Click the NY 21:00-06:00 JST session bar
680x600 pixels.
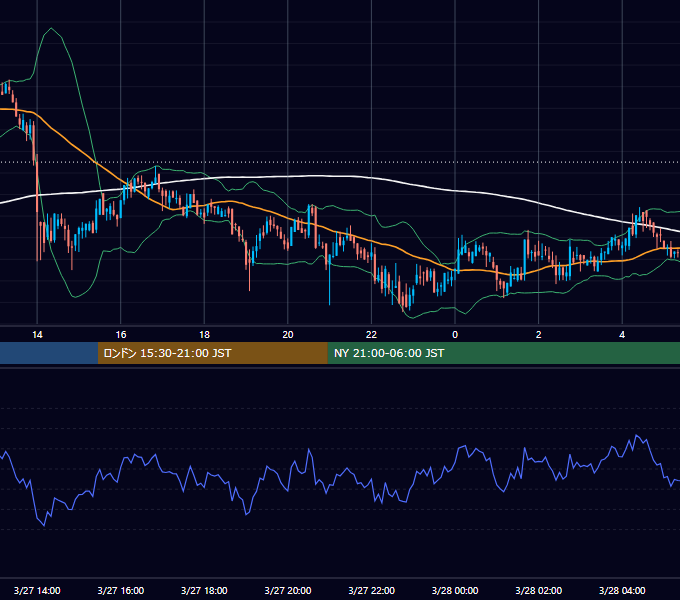(503, 353)
